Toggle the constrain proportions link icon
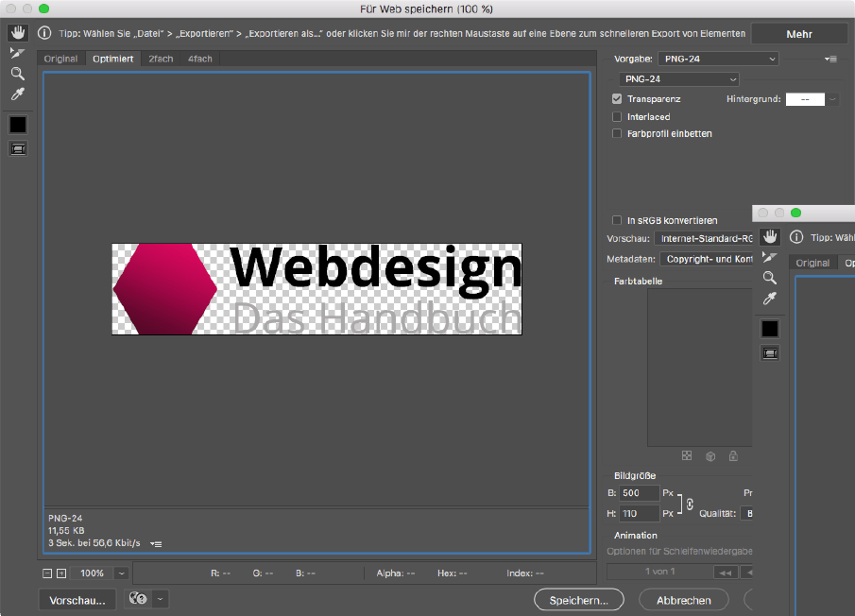This screenshot has width=855, height=616. click(x=690, y=504)
